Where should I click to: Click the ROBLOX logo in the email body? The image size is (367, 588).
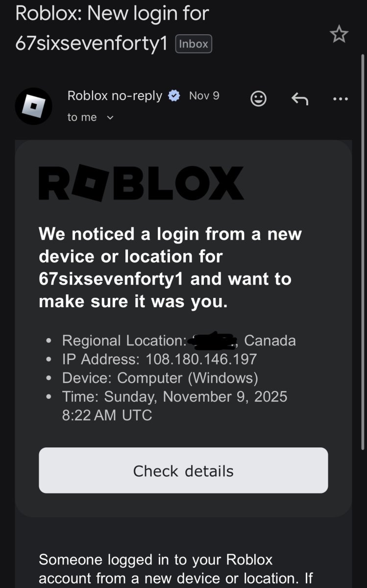point(141,183)
